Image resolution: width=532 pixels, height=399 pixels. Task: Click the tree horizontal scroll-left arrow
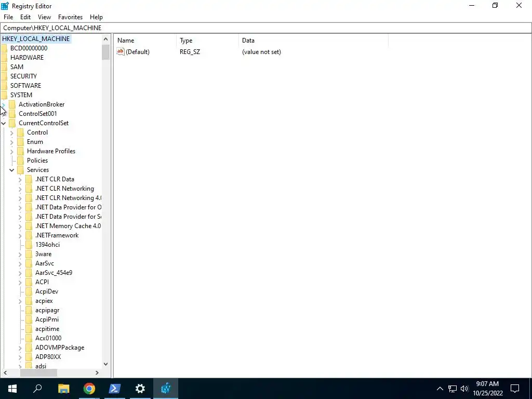coord(5,373)
